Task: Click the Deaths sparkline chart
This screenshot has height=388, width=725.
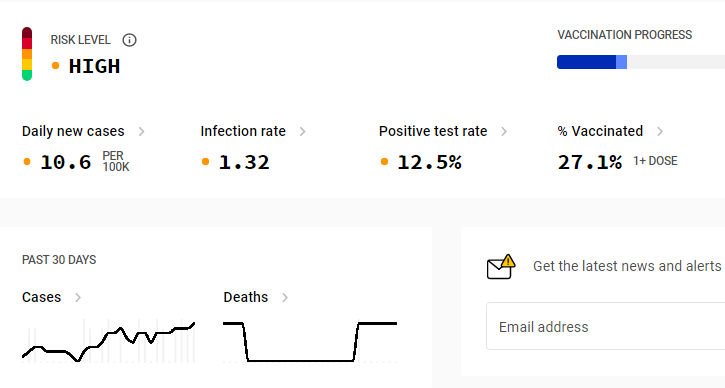Action: pos(310,341)
